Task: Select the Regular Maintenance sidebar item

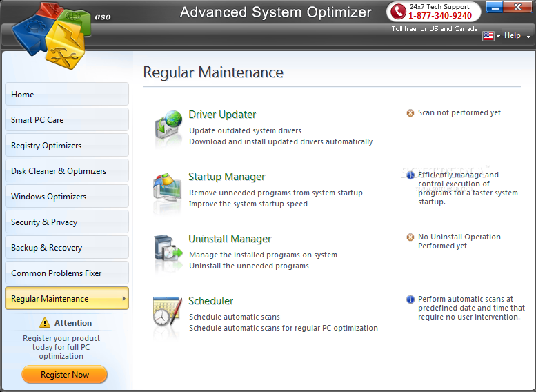Action: coord(67,298)
